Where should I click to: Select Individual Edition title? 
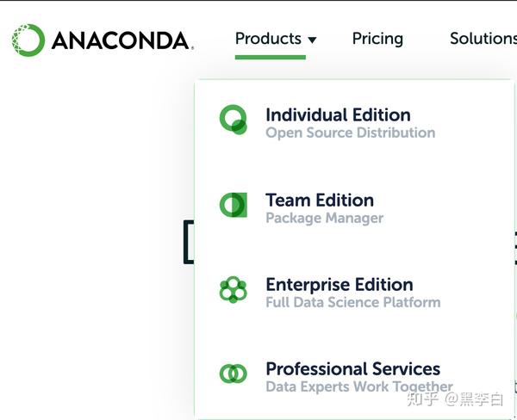[338, 115]
